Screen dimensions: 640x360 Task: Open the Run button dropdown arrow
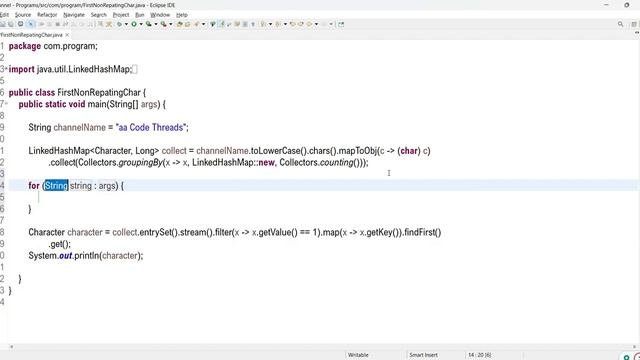141,24
